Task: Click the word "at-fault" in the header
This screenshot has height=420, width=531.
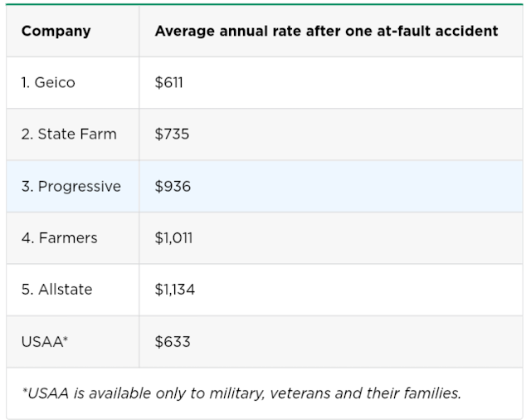Action: click(x=400, y=32)
